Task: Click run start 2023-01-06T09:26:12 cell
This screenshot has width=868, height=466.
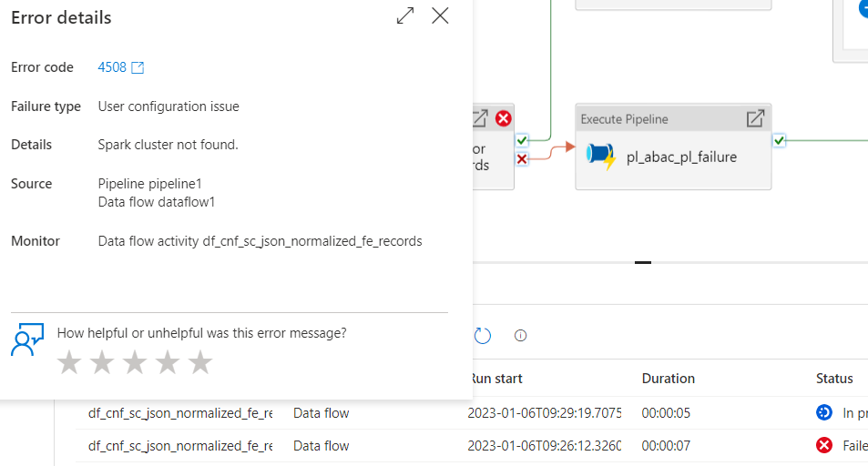Action: click(x=544, y=446)
